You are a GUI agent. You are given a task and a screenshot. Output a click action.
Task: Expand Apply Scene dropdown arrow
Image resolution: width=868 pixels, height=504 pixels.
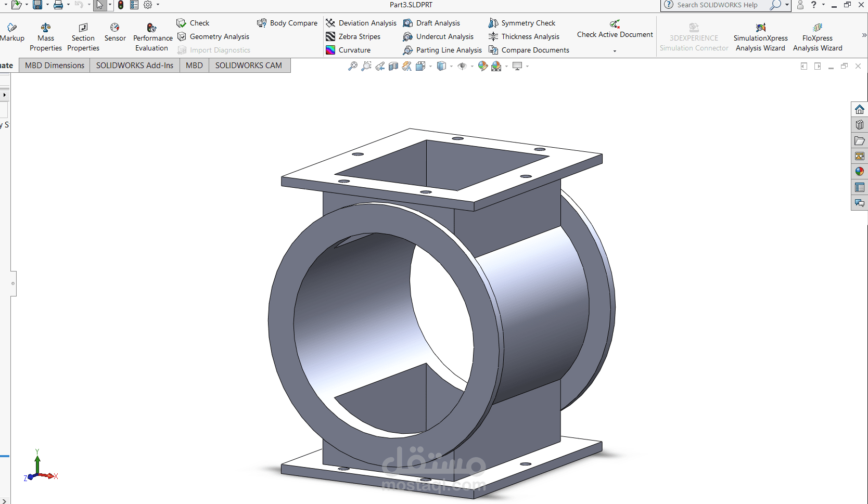click(x=506, y=67)
